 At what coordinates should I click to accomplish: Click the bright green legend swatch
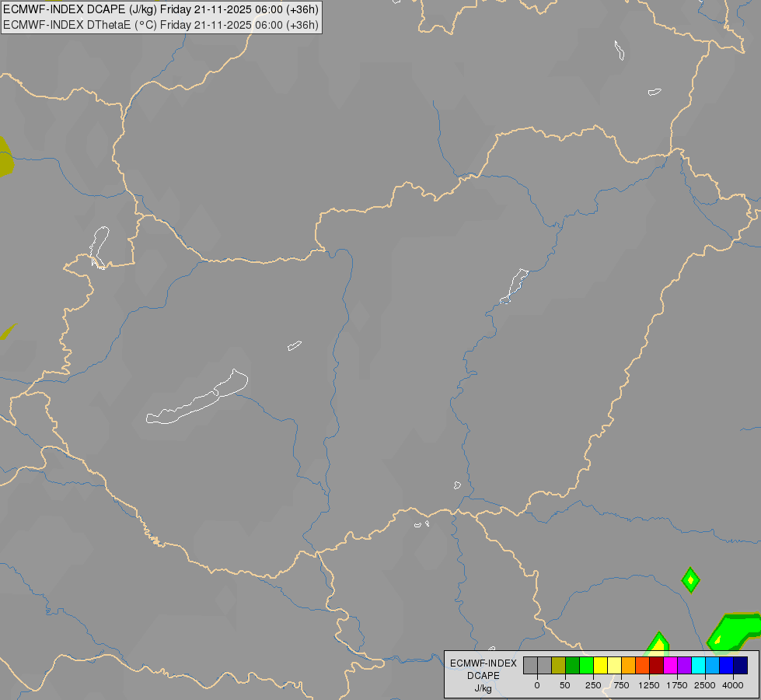pyautogui.click(x=587, y=666)
